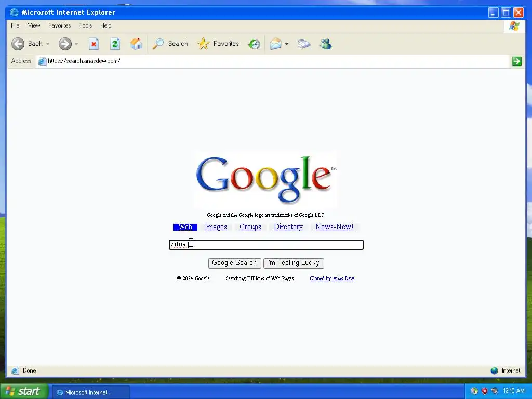Click the Print icon in toolbar
532x399 pixels.
pos(304,44)
